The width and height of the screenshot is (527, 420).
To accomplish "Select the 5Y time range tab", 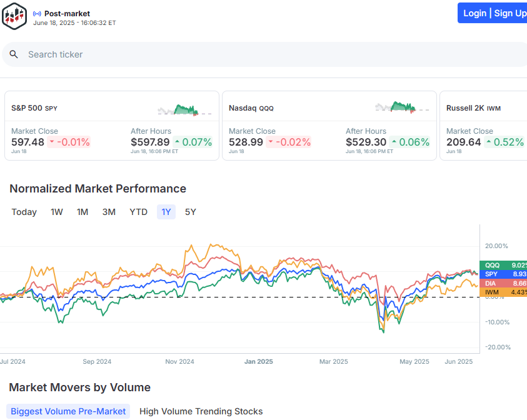I will coord(190,212).
